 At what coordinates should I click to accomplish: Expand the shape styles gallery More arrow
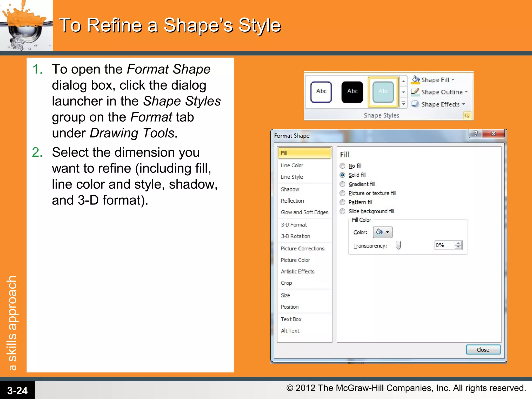(403, 103)
